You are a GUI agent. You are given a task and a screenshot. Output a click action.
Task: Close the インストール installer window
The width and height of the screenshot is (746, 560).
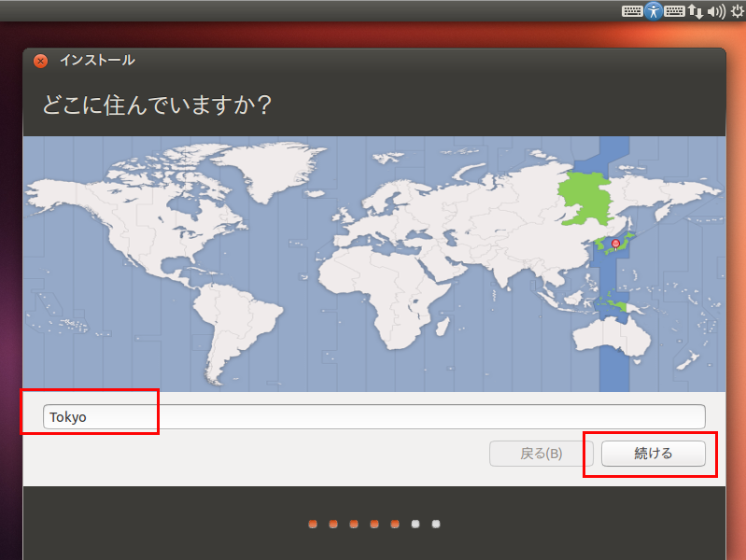tap(40, 61)
